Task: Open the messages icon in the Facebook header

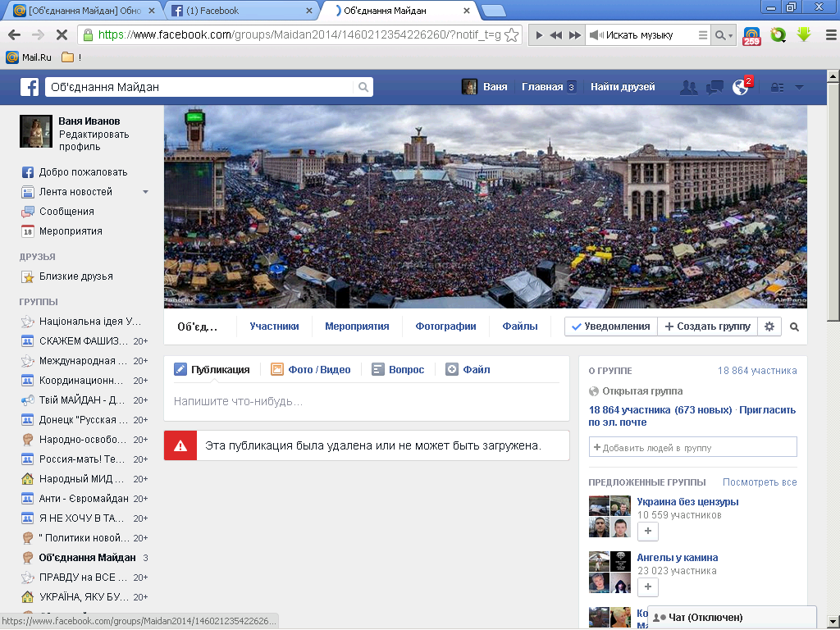Action: point(714,87)
